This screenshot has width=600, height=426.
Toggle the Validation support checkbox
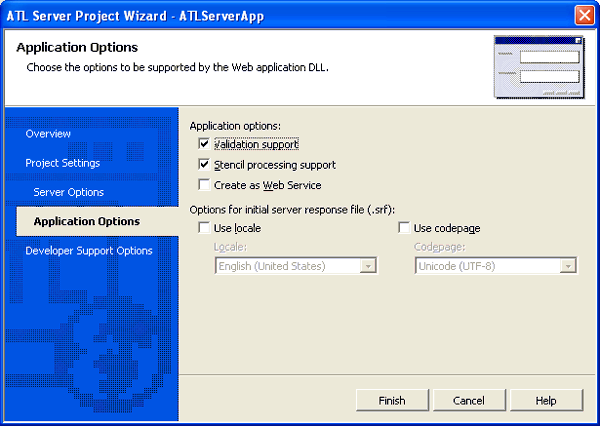coord(204,145)
